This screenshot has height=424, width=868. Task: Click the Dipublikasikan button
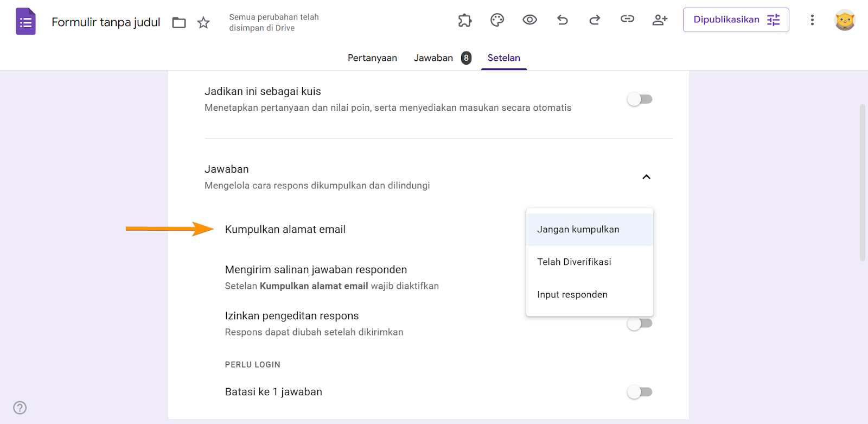point(736,20)
